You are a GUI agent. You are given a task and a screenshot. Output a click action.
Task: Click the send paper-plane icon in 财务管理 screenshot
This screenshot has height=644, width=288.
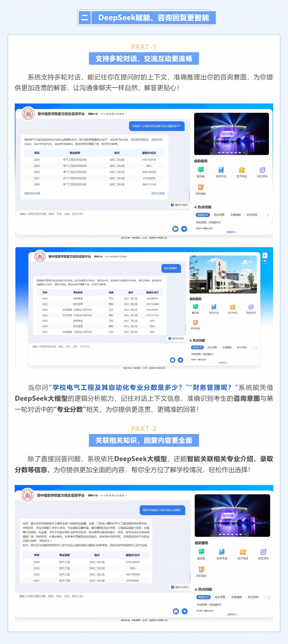[x=180, y=360]
